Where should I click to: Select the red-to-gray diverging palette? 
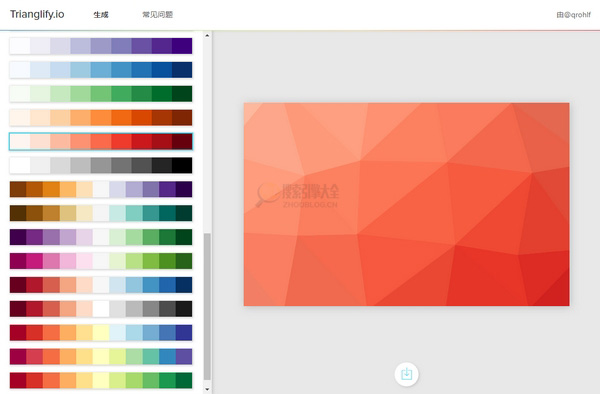[101, 309]
